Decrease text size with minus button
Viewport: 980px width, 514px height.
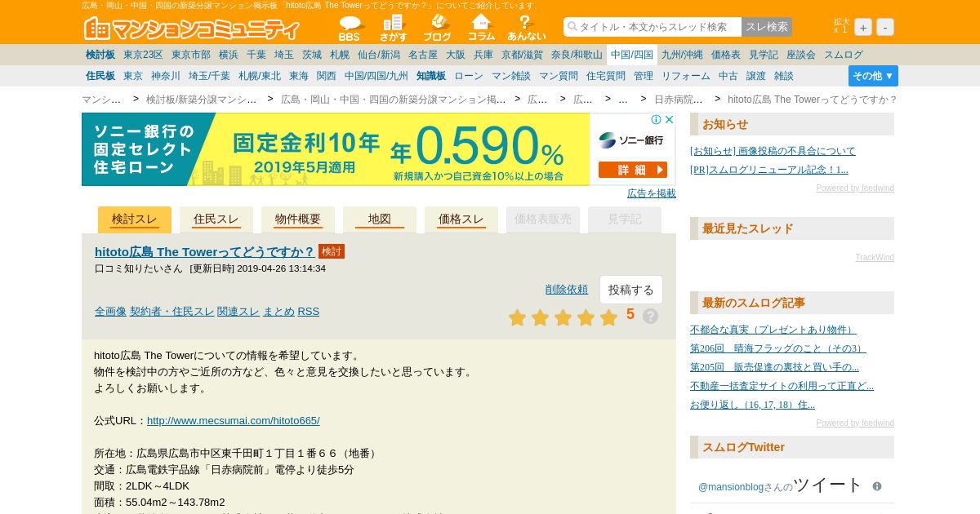coord(885,27)
